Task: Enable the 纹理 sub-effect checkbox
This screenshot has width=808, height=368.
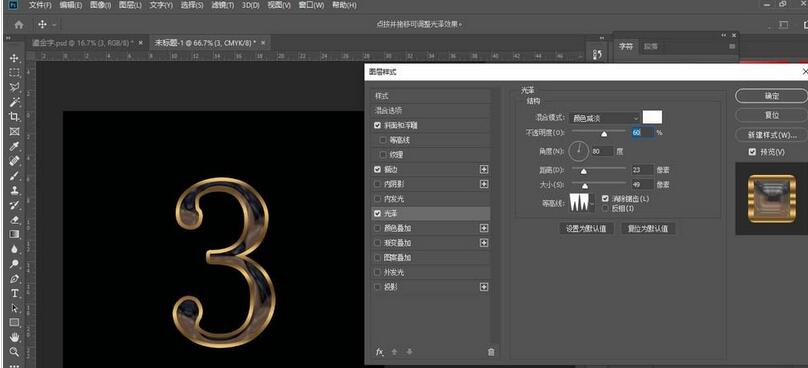Action: click(382, 155)
